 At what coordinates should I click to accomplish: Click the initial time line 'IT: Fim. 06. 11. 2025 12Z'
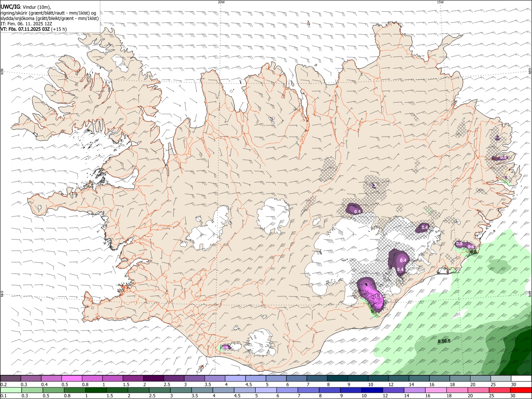coord(26,24)
